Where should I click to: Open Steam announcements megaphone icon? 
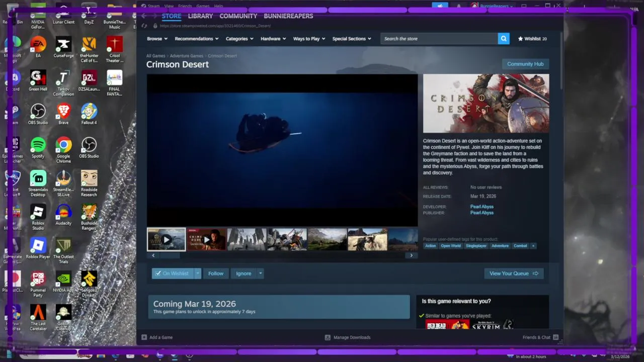click(440, 6)
